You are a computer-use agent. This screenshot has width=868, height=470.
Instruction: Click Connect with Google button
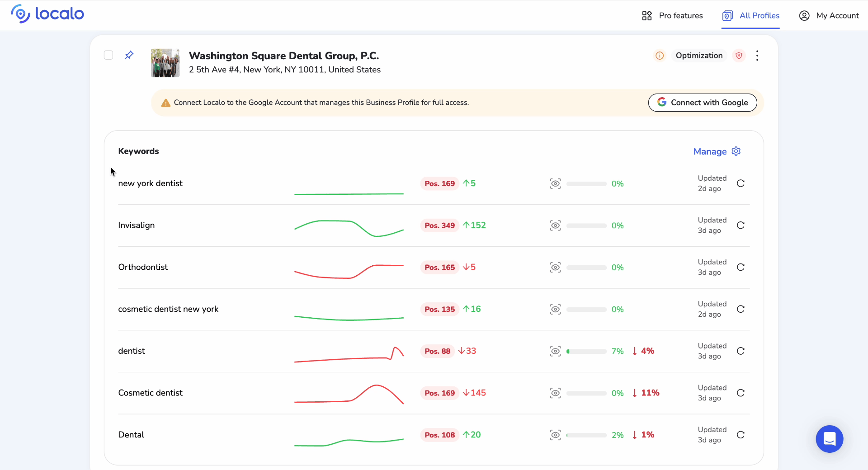click(x=703, y=103)
